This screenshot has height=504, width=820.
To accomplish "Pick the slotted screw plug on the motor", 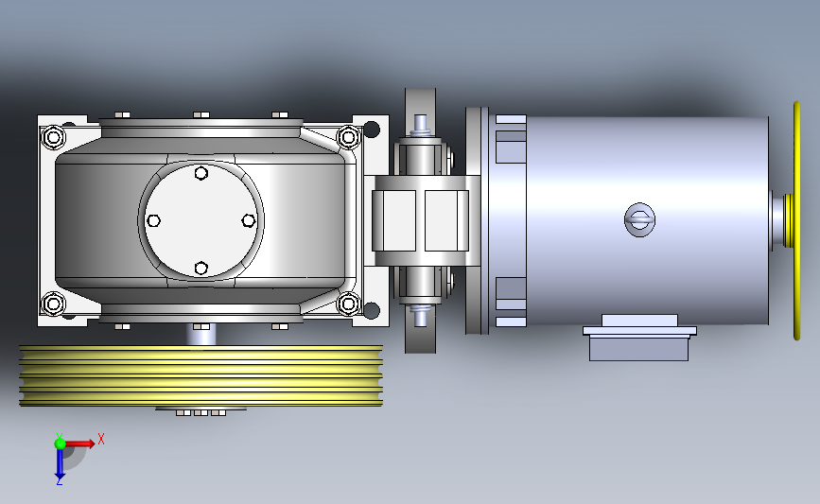I will point(639,219).
